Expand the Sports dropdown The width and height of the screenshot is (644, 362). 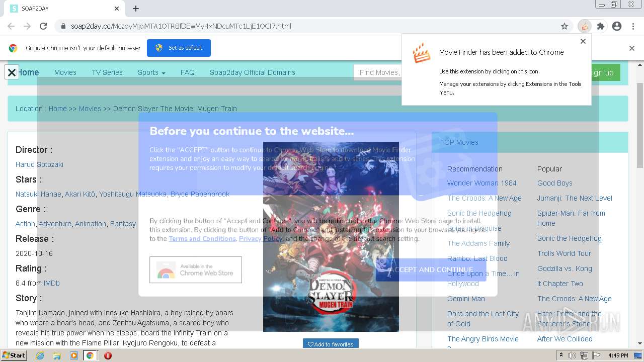(x=151, y=72)
